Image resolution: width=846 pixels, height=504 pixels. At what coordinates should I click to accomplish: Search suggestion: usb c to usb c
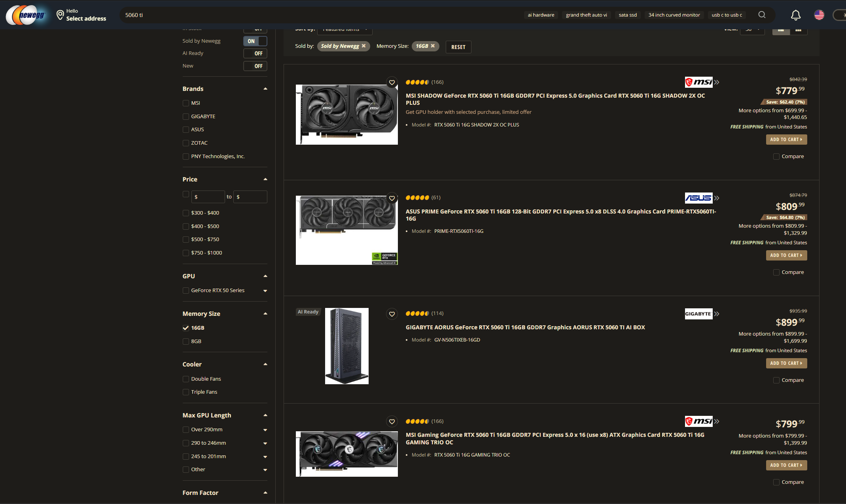point(727,15)
